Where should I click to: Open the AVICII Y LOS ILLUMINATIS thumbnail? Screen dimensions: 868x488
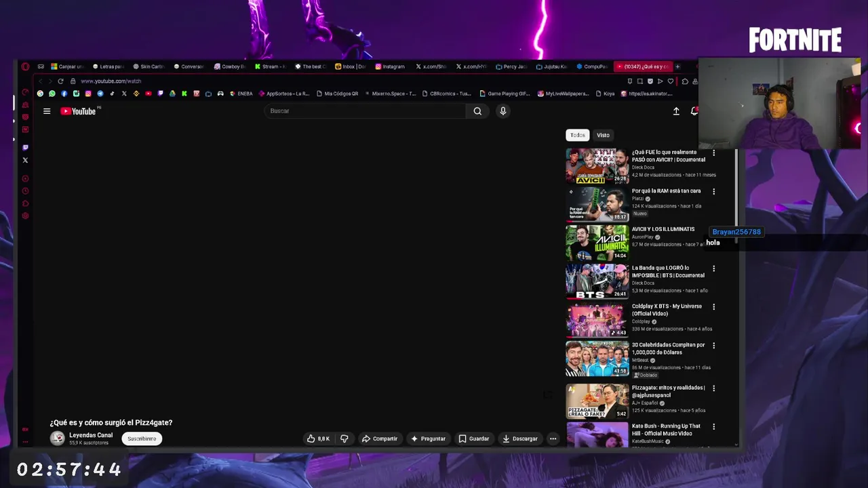597,243
